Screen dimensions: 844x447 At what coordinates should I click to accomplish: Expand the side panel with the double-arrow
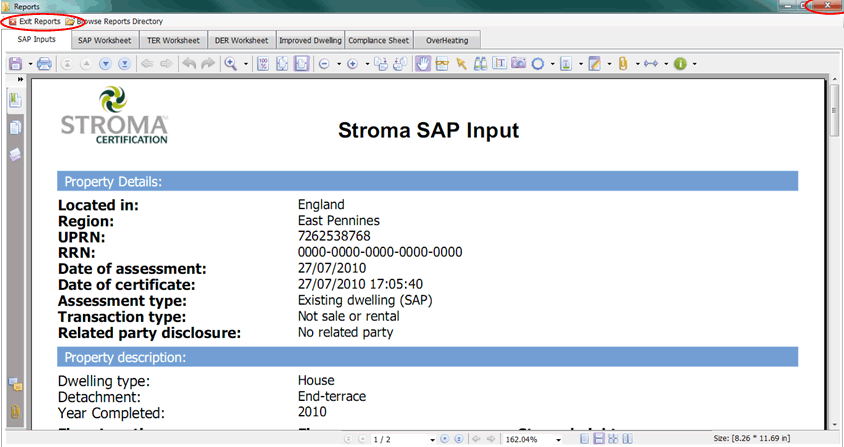point(20,79)
